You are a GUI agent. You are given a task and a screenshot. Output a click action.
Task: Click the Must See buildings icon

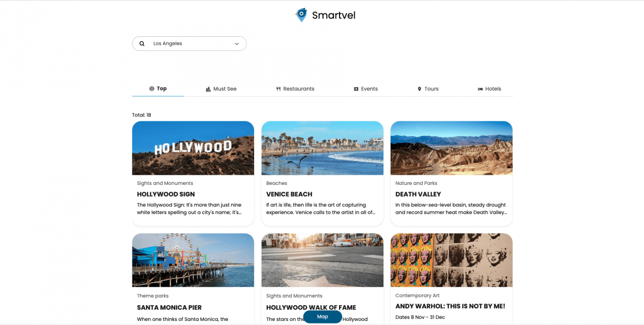tap(208, 89)
